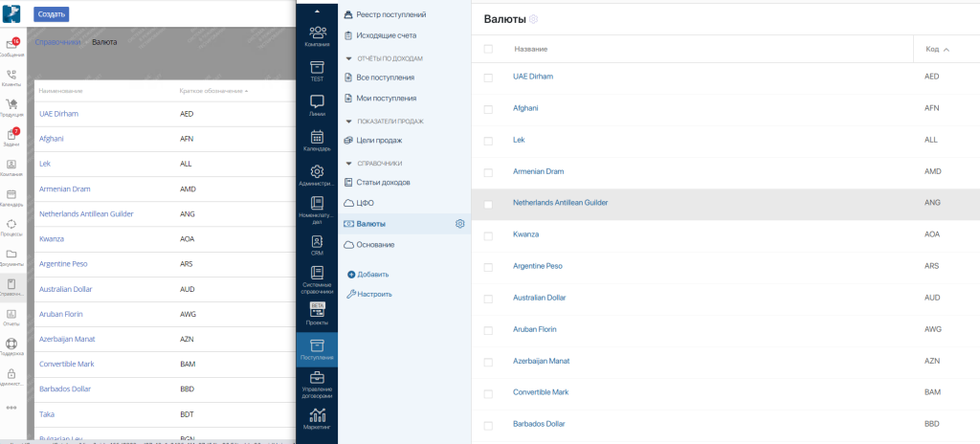980x444 pixels.
Task: Check the Armenian Dram row checkbox
Action: pos(488,172)
